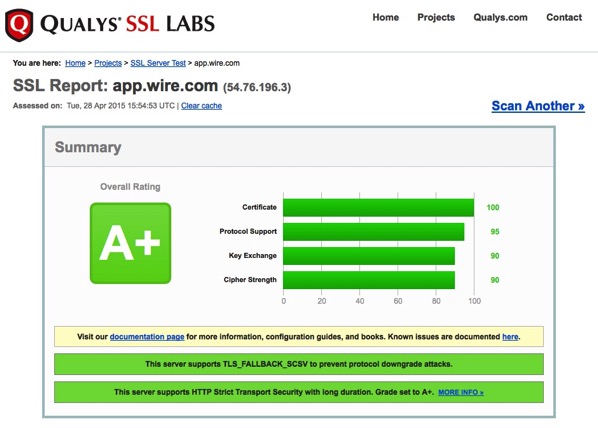Screen dimensions: 598x428
Task: Click the Qualys SSL Labs wordmark
Action: tap(127, 24)
